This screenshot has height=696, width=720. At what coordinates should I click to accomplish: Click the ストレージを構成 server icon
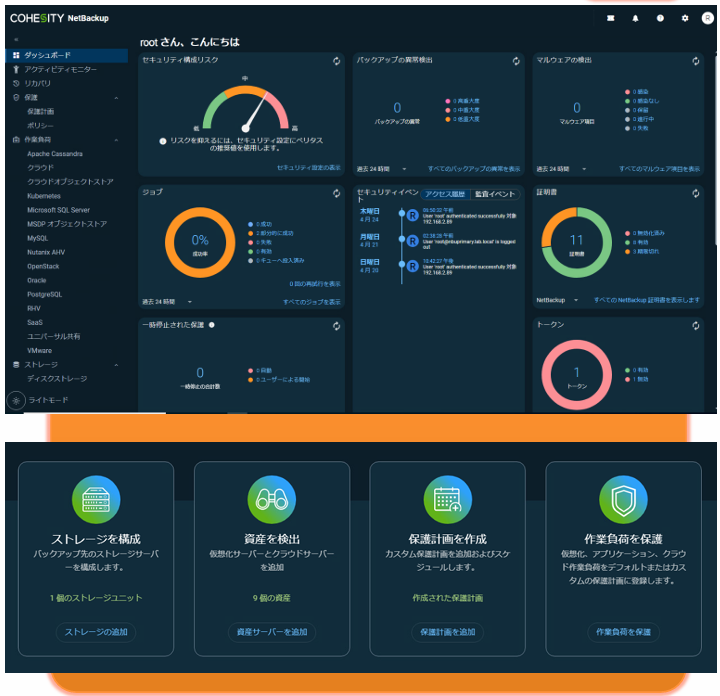pyautogui.click(x=96, y=500)
